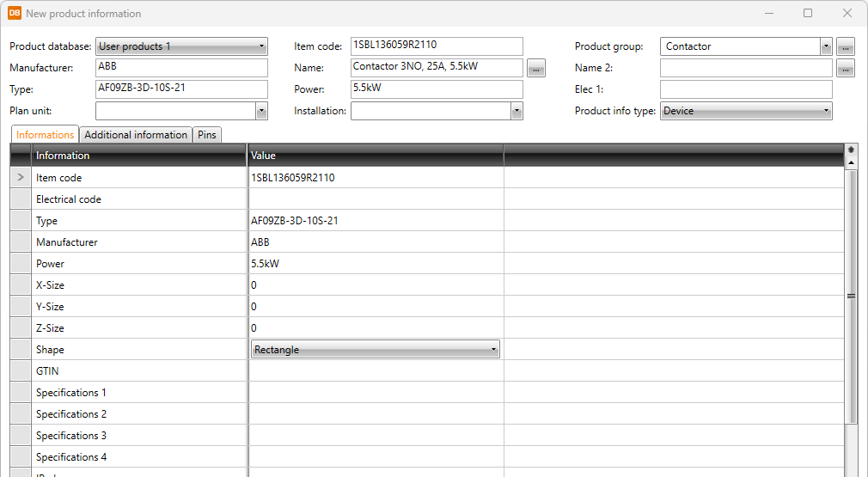Expand the Installation dropdown list
Screen dimensions: 868x477
[x=517, y=111]
